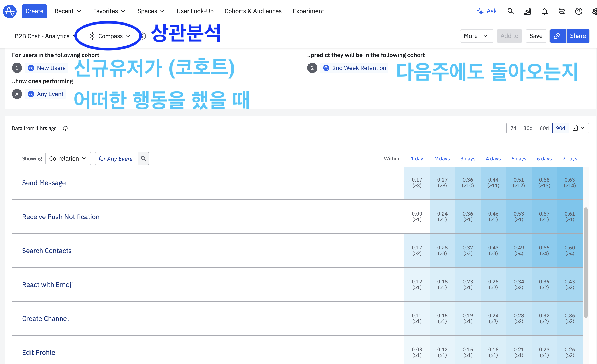Image resolution: width=597 pixels, height=364 pixels.
Task: Open the Spaces menu
Action: 151,11
